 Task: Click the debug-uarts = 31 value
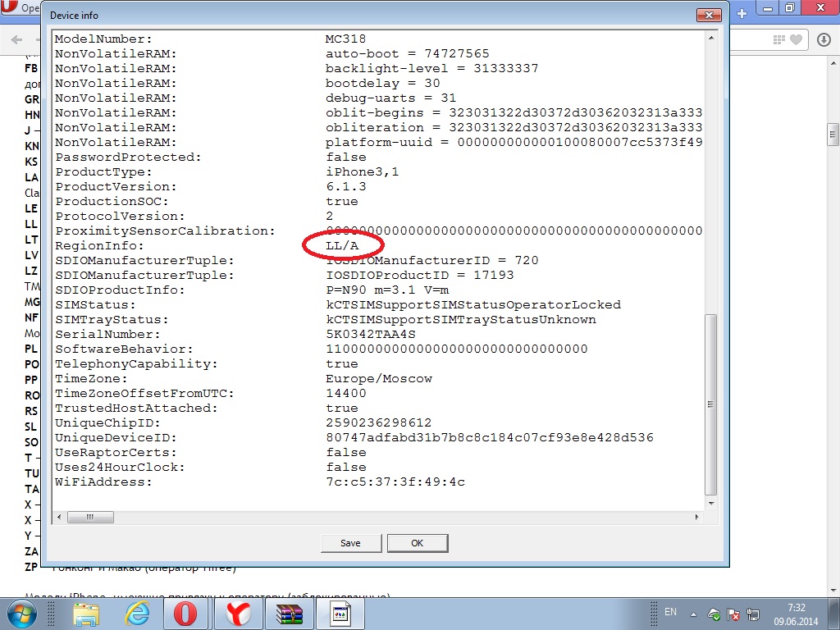click(x=390, y=98)
